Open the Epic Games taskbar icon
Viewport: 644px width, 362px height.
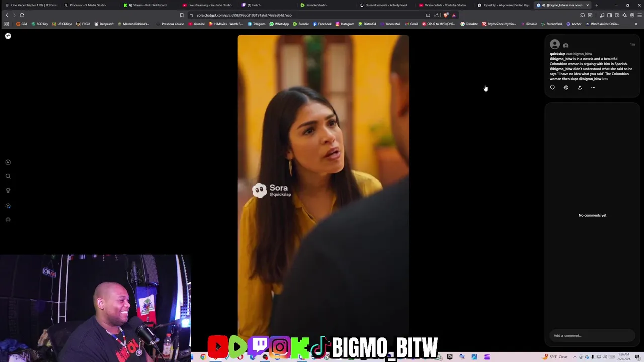[450, 357]
